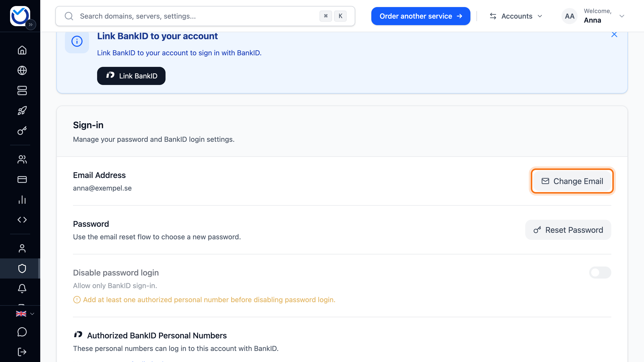Expand the sidebar with double-chevron button
This screenshot has width=644, height=362.
point(31,25)
